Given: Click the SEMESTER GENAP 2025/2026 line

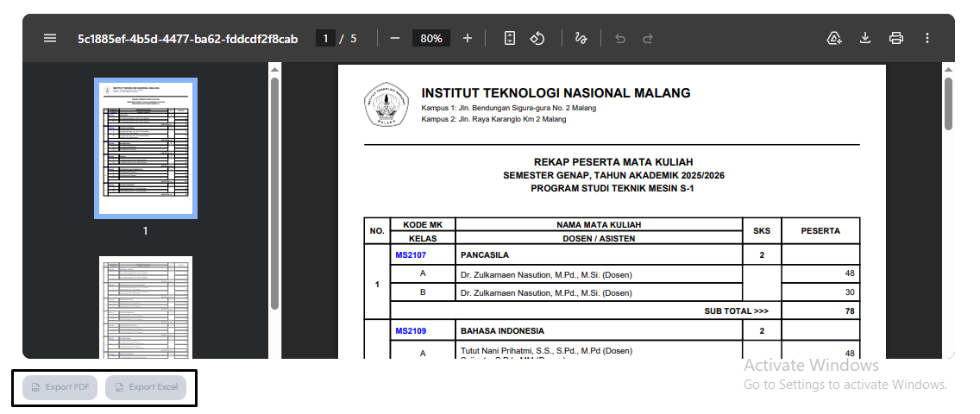Looking at the screenshot, I should tap(613, 175).
